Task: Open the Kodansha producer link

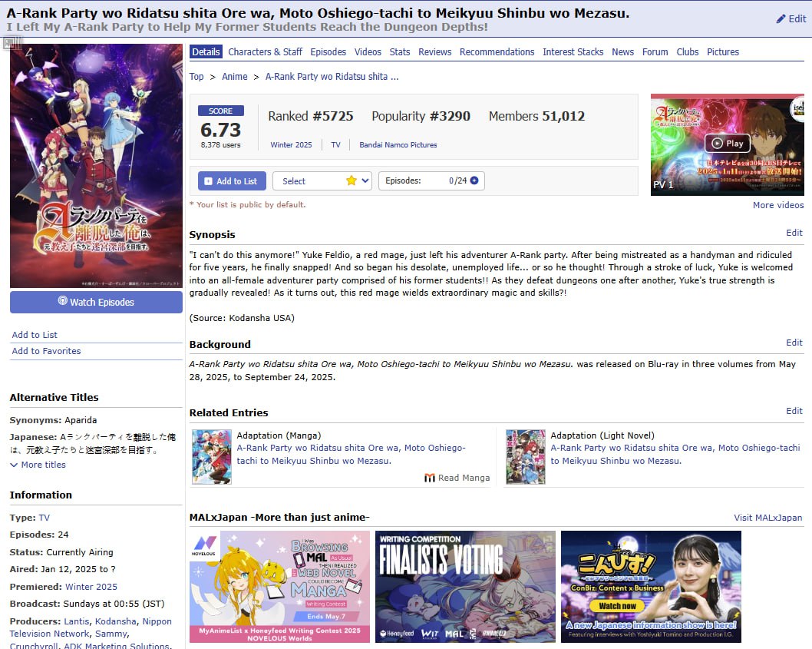Action: (115, 621)
